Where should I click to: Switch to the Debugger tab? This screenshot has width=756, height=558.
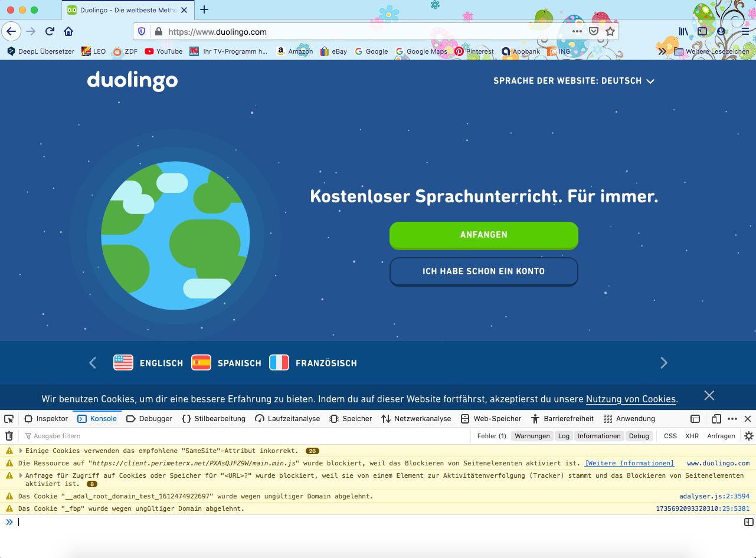[x=150, y=419]
